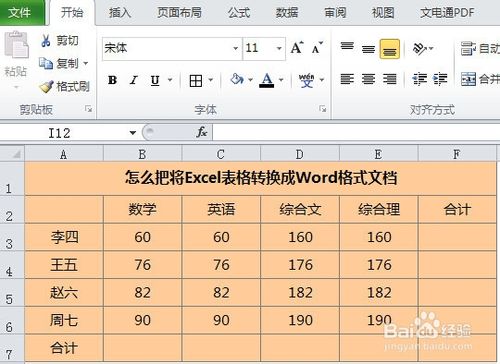The image size is (500, 364).
Task: Toggle Bold formatting
Action: (x=112, y=80)
